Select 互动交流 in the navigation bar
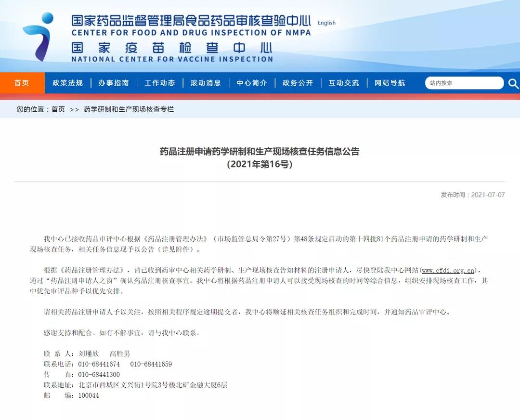 click(344, 83)
